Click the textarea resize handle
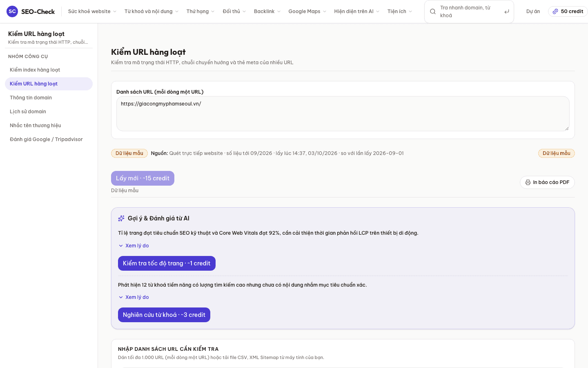The height and width of the screenshot is (368, 588). (x=567, y=128)
